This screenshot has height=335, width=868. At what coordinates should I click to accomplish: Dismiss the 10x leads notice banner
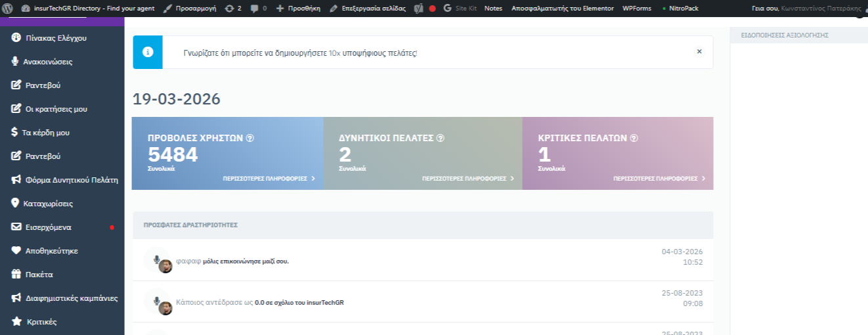click(x=699, y=51)
